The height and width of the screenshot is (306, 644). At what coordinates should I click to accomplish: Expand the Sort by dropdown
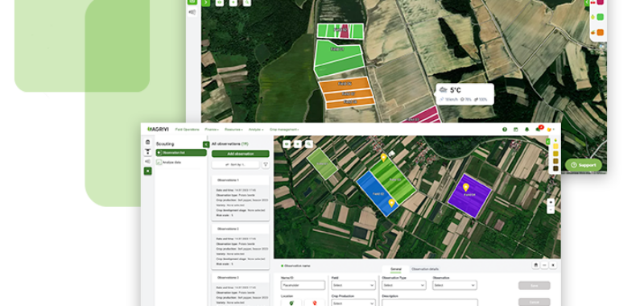click(x=235, y=165)
